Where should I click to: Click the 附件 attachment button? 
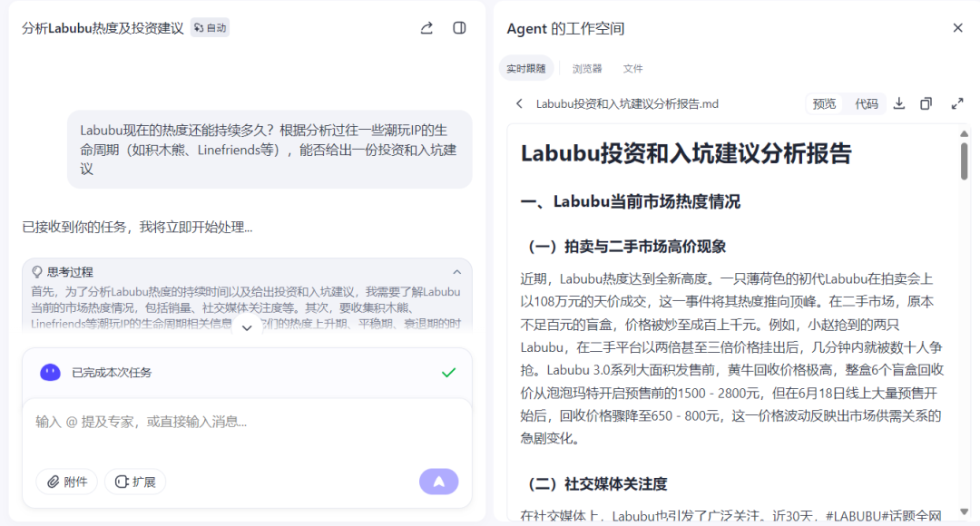pyautogui.click(x=67, y=482)
